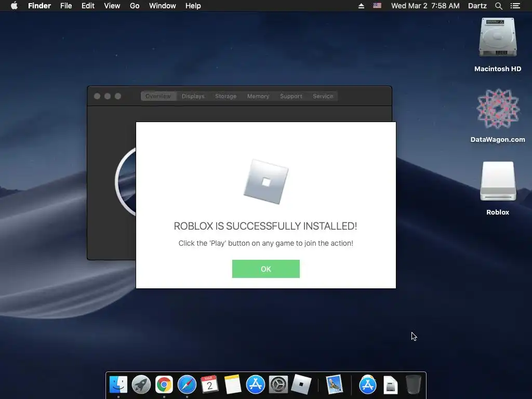Screen dimensions: 532x399
Task: Open Finder from the Dock
Action: point(118,384)
